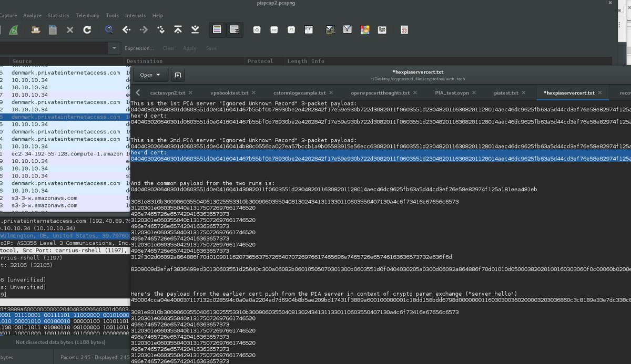This screenshot has width=631, height=364.
Task: Toggle packet list colorize button
Action: pos(217,30)
